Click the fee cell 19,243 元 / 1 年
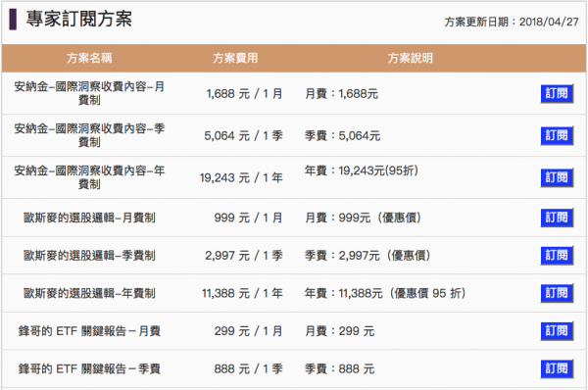Viewport: 588px width, 390px height. click(x=241, y=177)
